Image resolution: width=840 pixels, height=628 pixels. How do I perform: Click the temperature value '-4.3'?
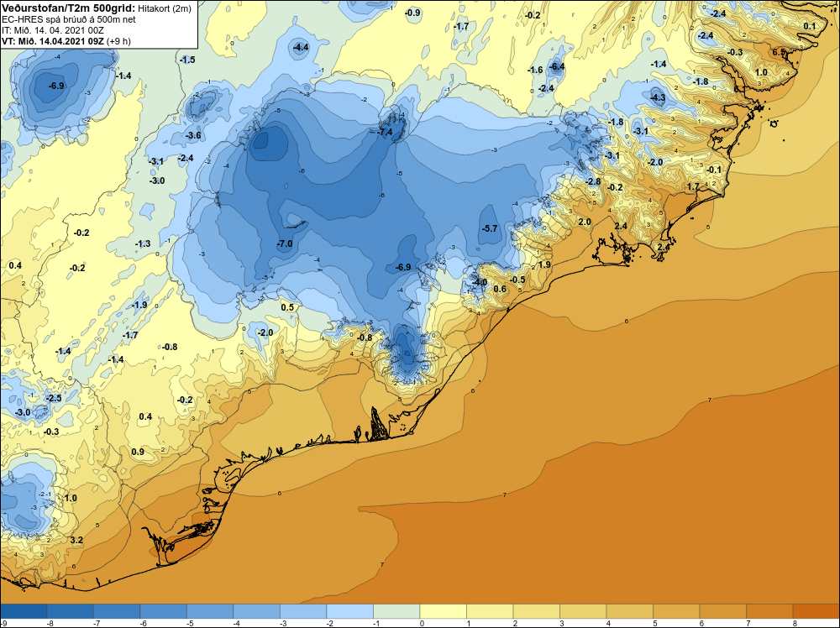658,98
